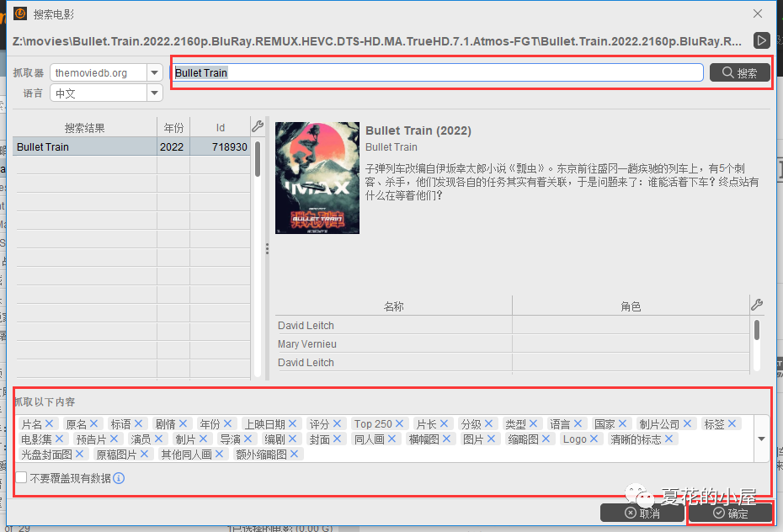The width and height of the screenshot is (783, 532).
Task: Enable the 不要覆盖现有数据 checkbox
Action: coord(22,478)
